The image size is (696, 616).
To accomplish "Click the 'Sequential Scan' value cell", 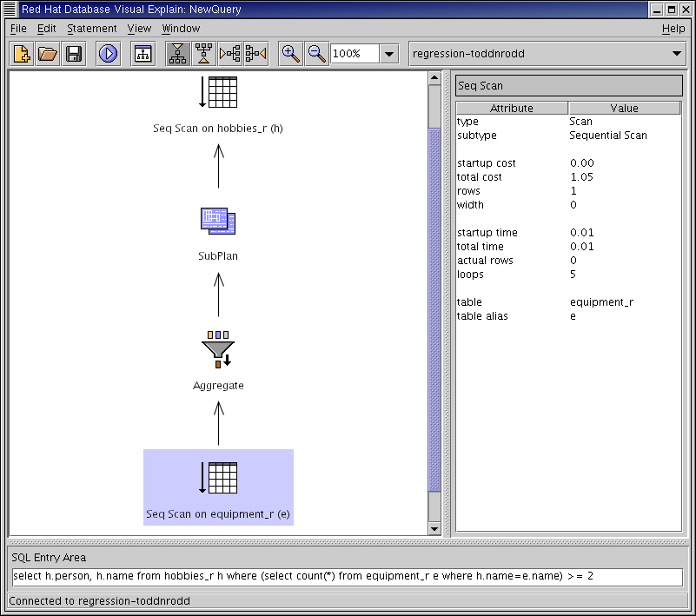I will [607, 136].
